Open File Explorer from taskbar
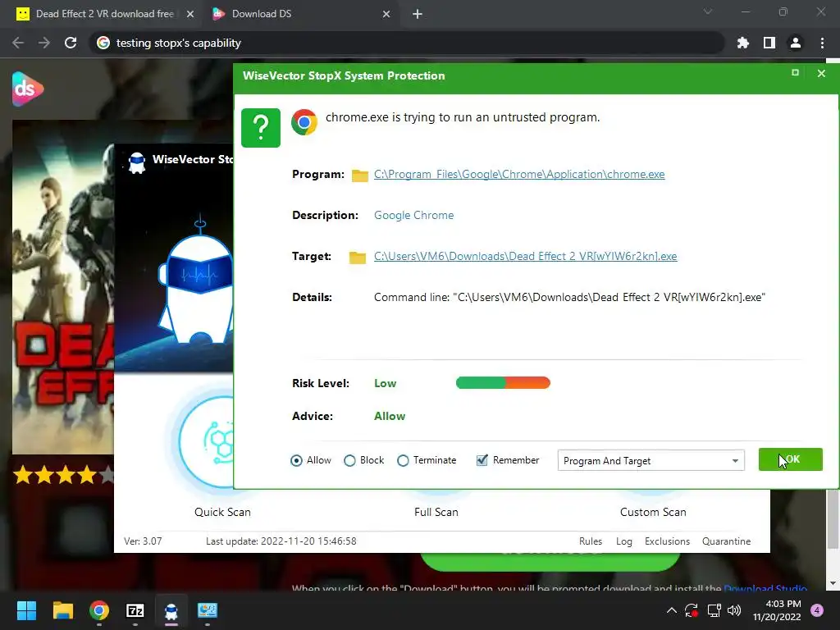The image size is (840, 630). point(62,610)
